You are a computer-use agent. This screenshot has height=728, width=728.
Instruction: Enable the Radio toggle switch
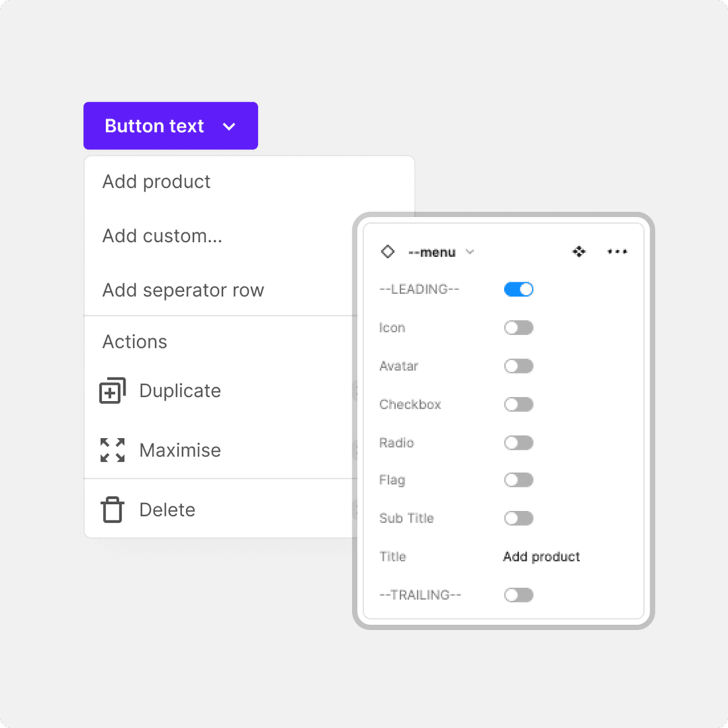click(518, 443)
